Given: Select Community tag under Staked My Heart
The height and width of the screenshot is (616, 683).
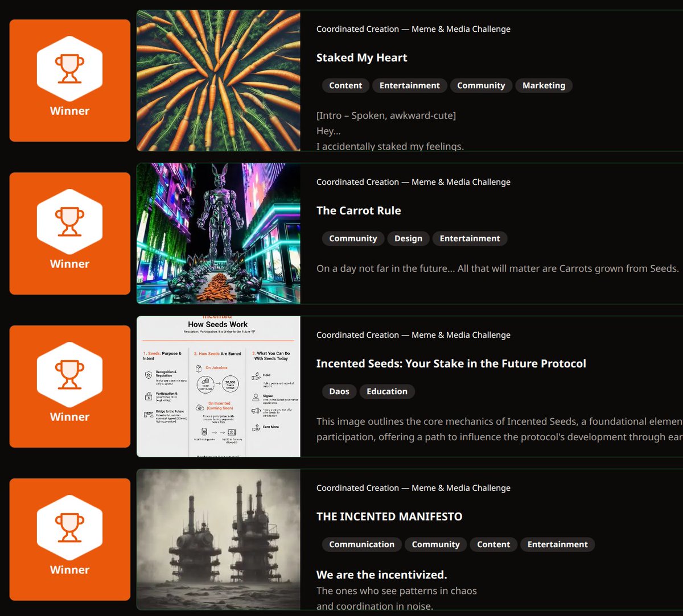Looking at the screenshot, I should tap(481, 85).
